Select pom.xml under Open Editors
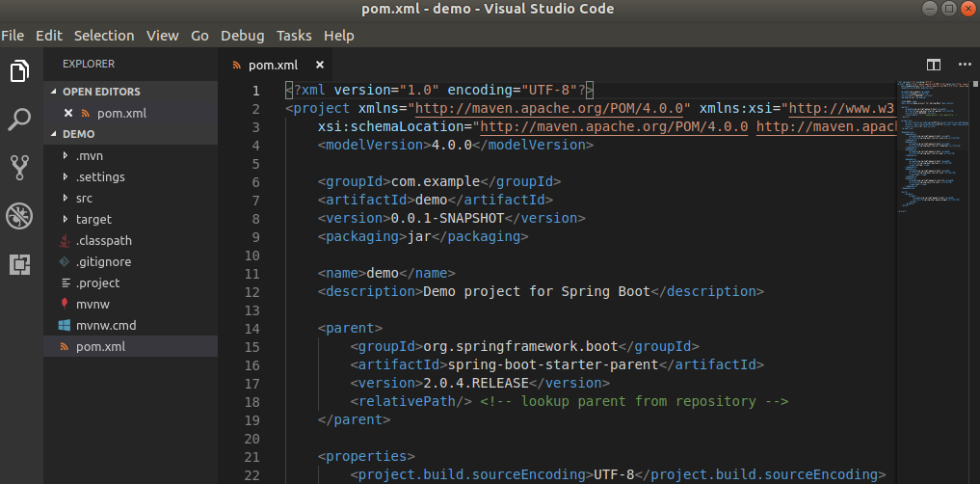The image size is (980, 484). click(131, 113)
